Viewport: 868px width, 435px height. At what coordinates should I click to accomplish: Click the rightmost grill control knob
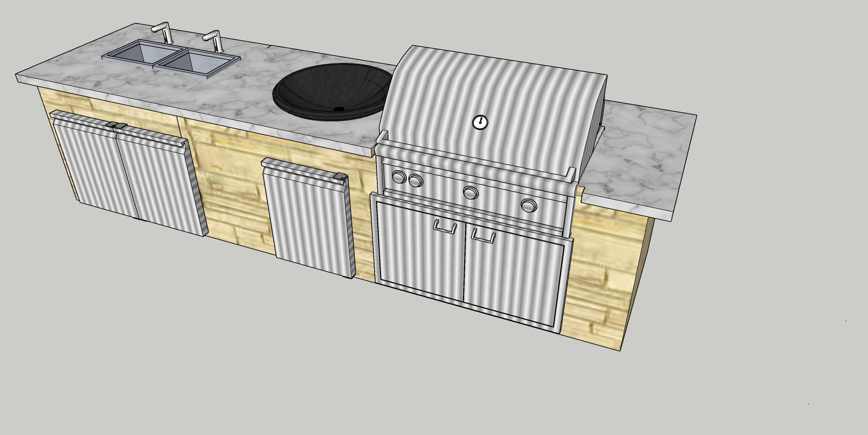[x=529, y=206]
